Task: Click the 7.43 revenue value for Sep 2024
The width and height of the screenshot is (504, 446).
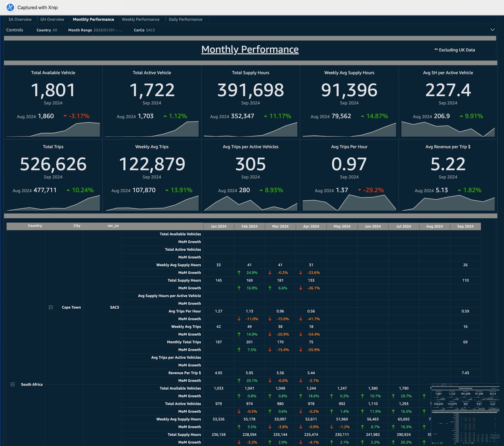Action: click(x=465, y=373)
